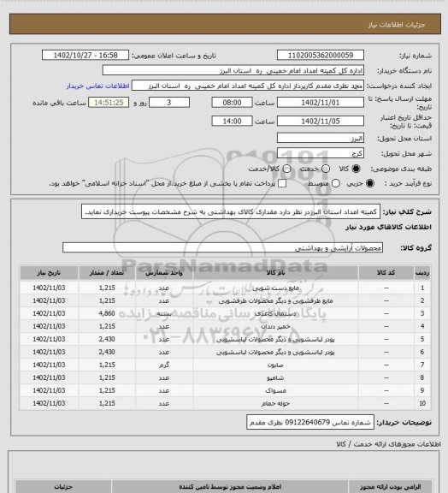This screenshot has width=448, height=493.
Task: Click the price validity time 14:00
Action: point(233,121)
